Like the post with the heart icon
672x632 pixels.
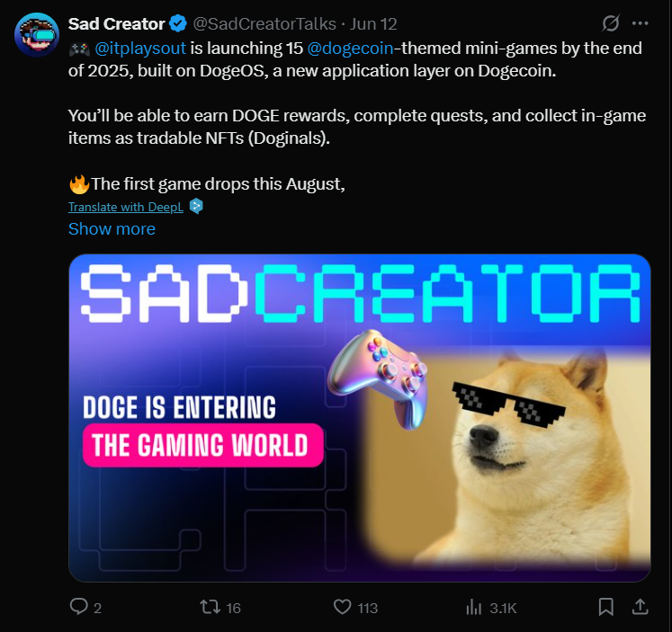coord(342,607)
